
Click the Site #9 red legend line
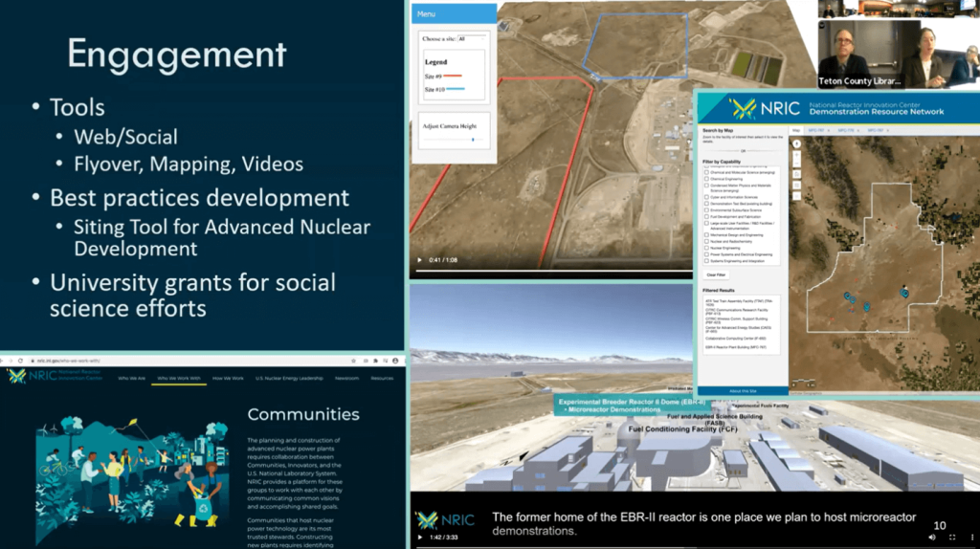(453, 77)
